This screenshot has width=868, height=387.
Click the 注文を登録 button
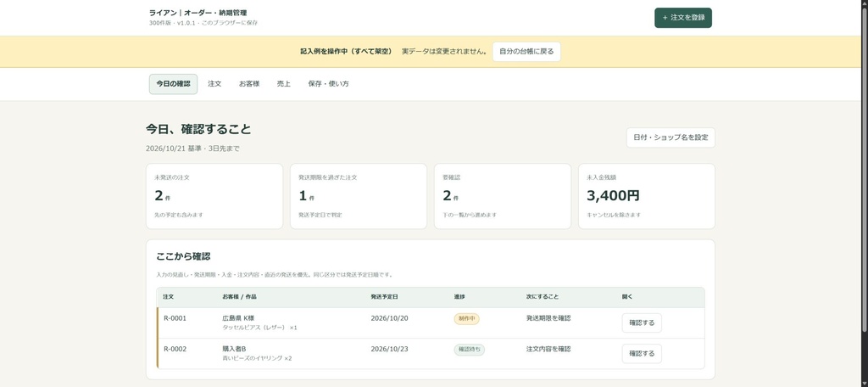[682, 18]
